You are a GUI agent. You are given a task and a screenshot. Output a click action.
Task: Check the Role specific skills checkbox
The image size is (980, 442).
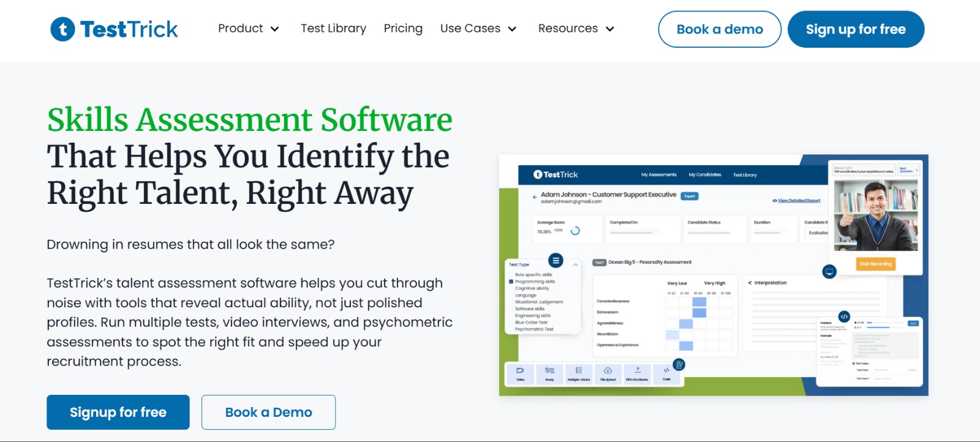coord(511,275)
